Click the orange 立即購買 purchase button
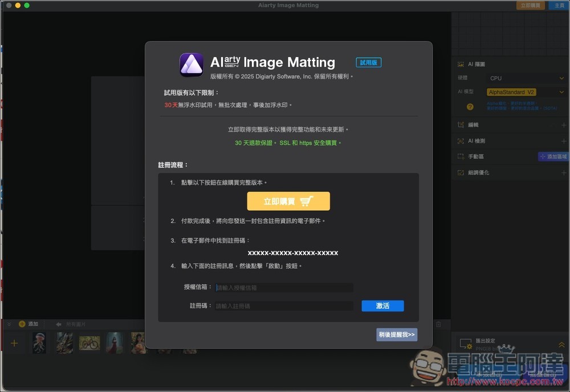Viewport: 570px width, 392px height. 288,201
